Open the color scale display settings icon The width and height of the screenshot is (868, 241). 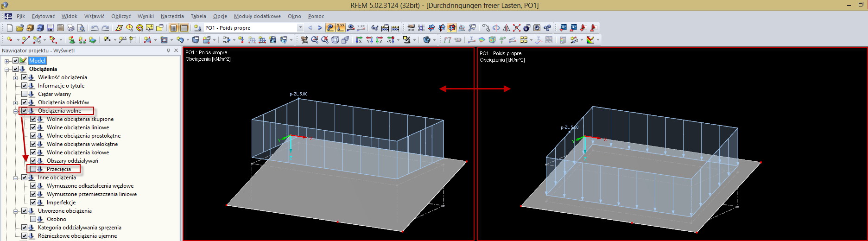(591, 40)
